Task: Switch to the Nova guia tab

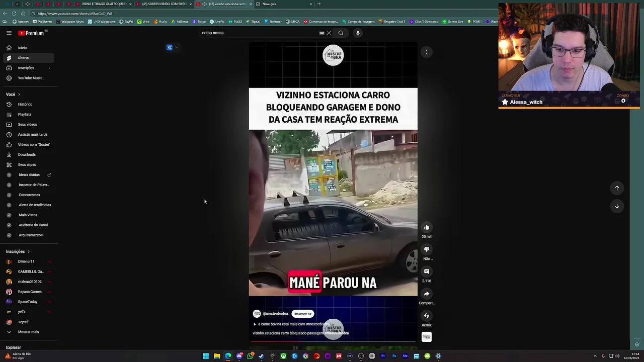Action: point(284,4)
